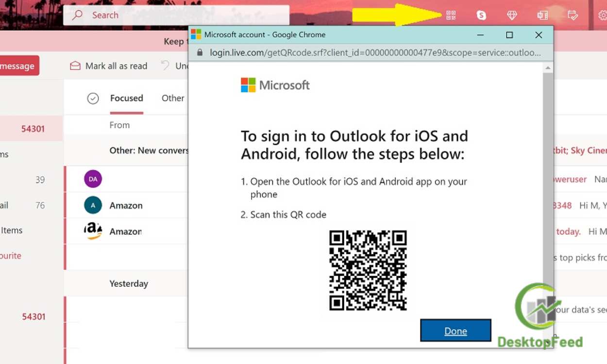Select the folder with count 76

32,205
